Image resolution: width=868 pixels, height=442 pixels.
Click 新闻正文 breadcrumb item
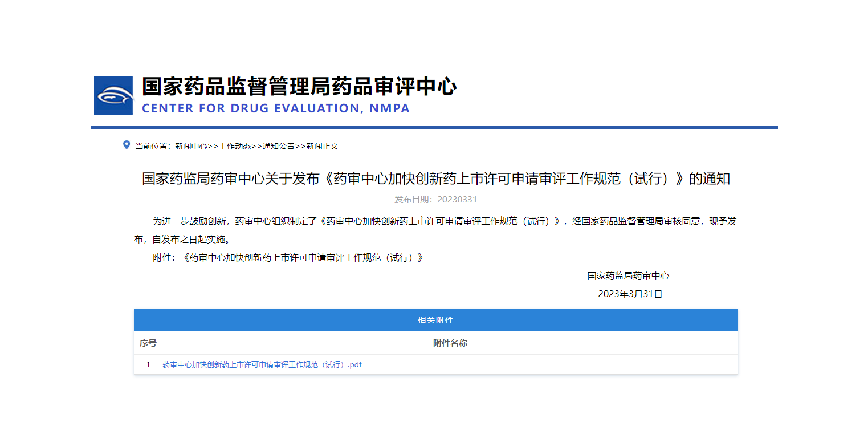point(323,146)
